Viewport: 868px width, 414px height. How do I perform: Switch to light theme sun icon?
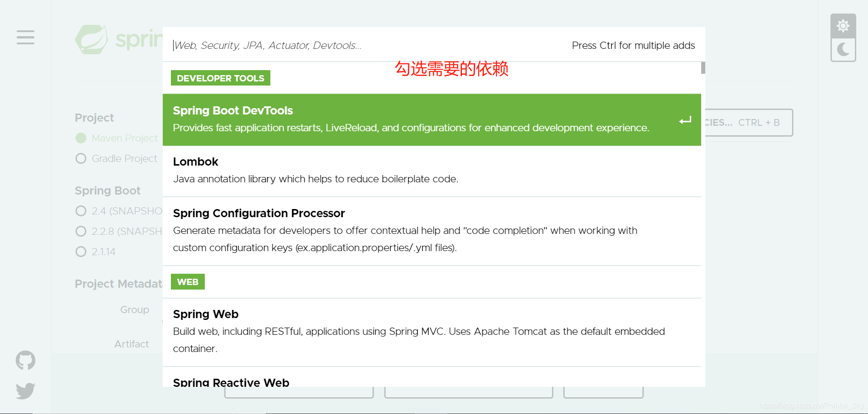(843, 26)
